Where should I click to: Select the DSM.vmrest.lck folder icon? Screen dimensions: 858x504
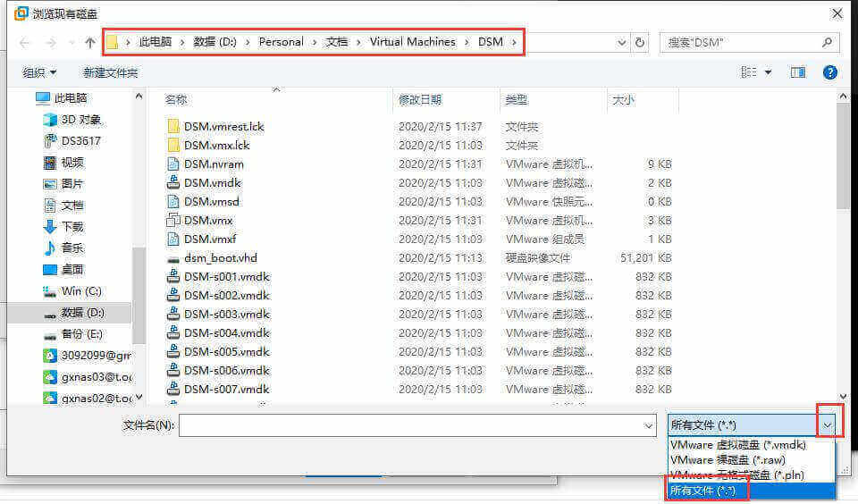(172, 126)
